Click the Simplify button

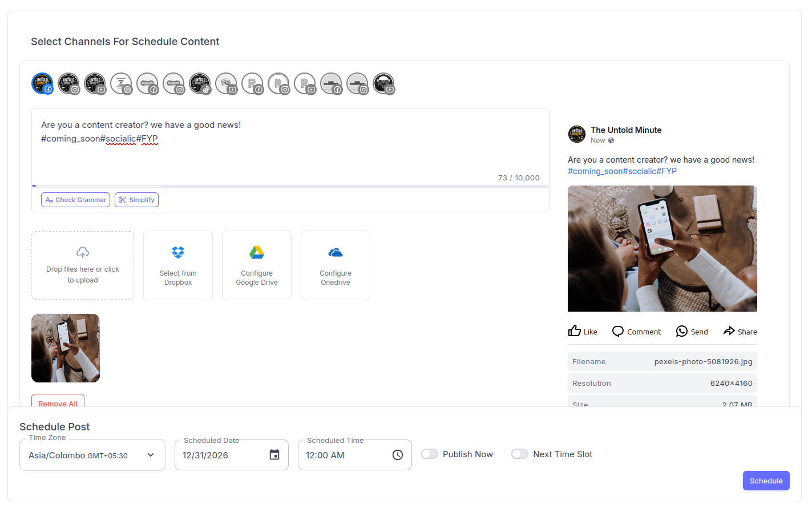click(x=136, y=200)
